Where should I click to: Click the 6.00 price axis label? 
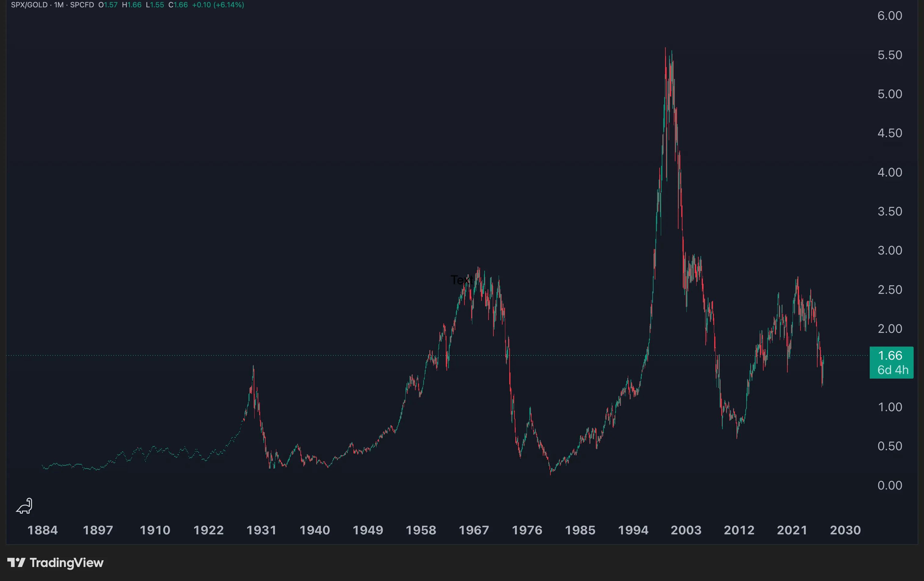click(890, 16)
